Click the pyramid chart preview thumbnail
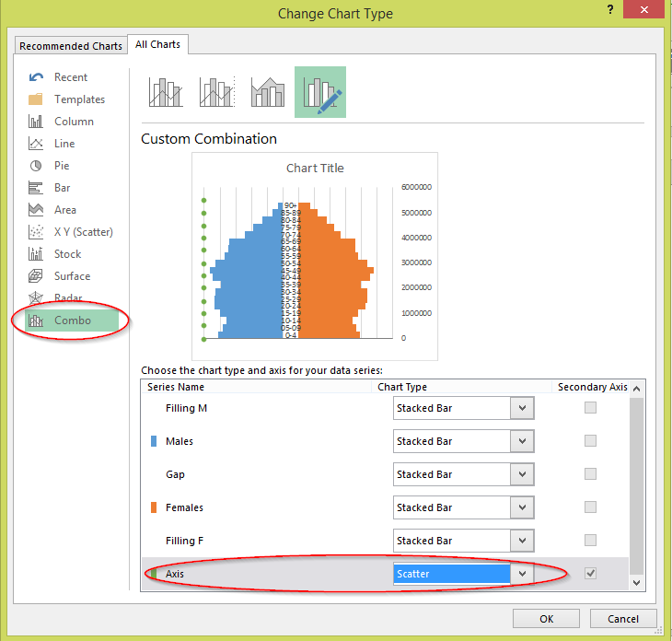The width and height of the screenshot is (672, 641). click(315, 256)
